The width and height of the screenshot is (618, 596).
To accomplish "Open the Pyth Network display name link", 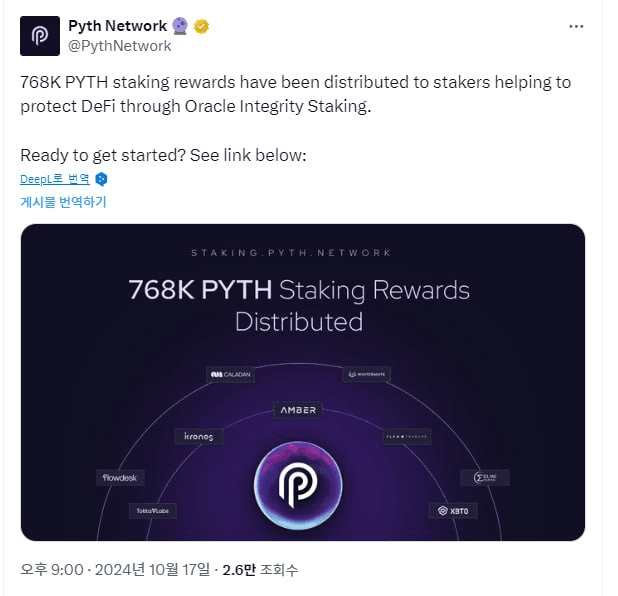I will click(118, 26).
